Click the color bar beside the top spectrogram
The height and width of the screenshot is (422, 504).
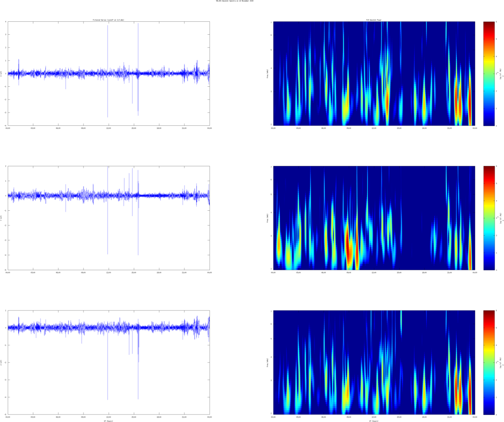click(489, 74)
